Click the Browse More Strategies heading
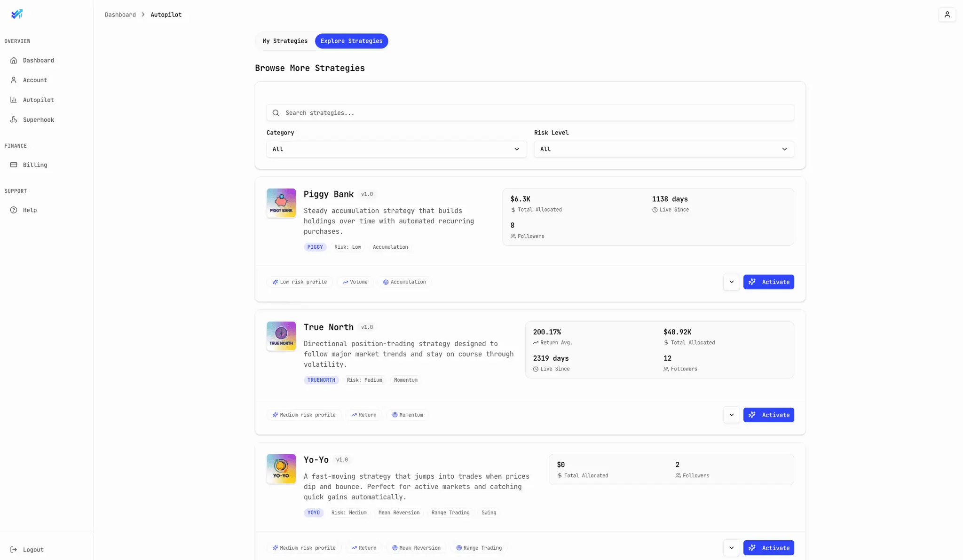 309,68
